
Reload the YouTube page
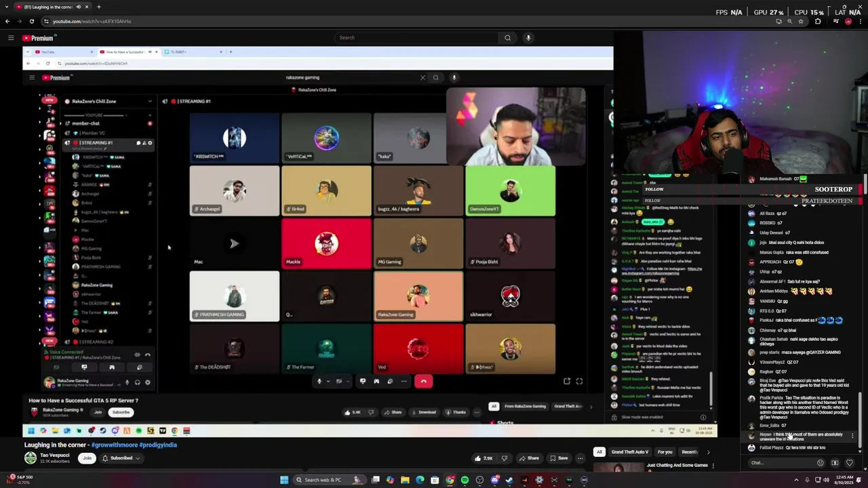(31, 21)
